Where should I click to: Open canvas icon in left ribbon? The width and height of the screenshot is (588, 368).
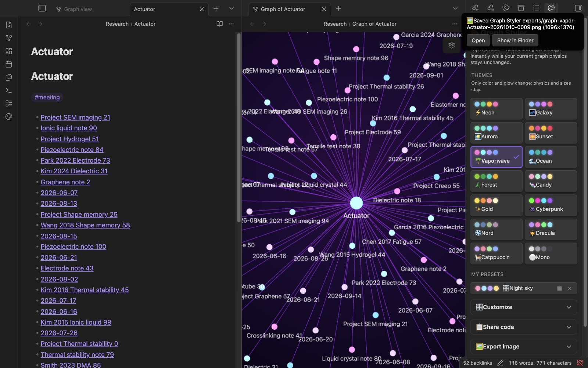point(9,51)
